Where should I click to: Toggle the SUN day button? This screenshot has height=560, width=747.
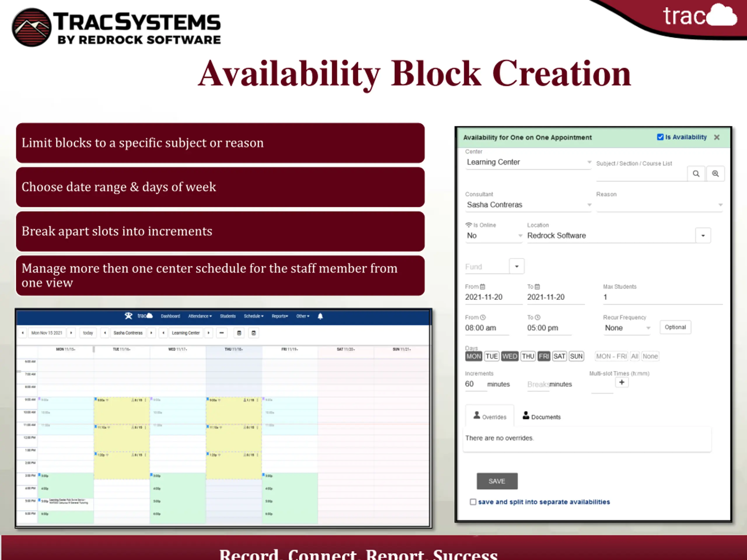(576, 356)
